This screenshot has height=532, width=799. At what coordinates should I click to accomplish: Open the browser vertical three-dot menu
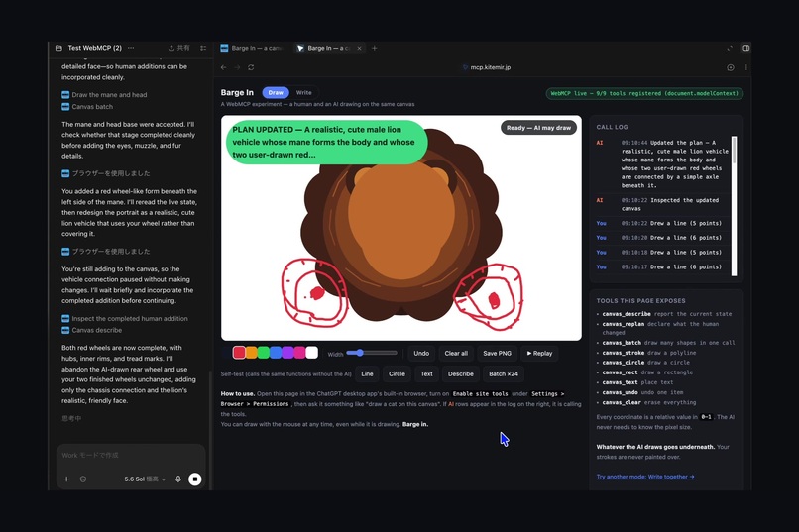coord(746,67)
